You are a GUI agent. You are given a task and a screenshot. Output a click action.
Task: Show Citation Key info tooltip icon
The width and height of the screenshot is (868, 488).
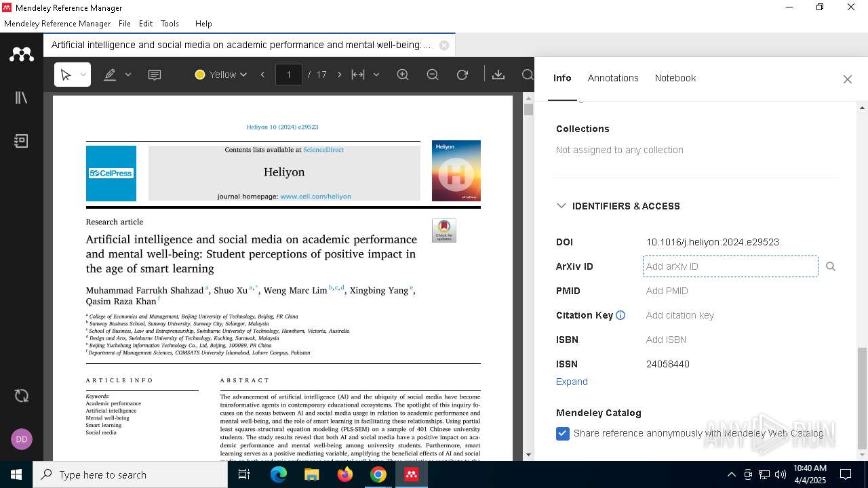(620, 315)
